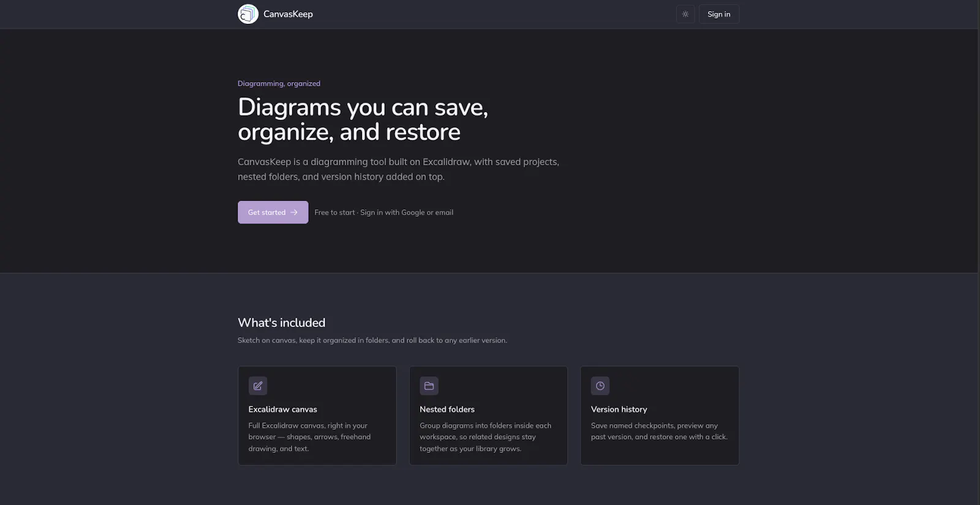The width and height of the screenshot is (980, 505).
Task: Click the "What's included" heading
Action: (x=282, y=323)
